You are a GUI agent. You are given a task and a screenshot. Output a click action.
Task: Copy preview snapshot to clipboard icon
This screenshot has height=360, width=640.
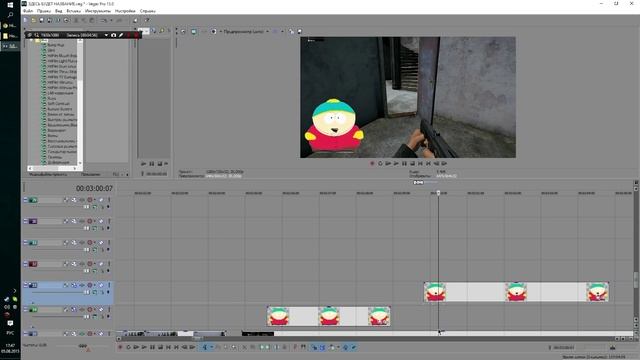click(x=291, y=31)
